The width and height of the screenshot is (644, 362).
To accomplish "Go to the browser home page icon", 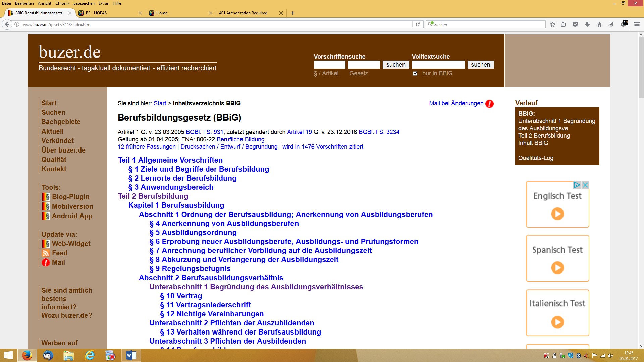I will (x=599, y=24).
